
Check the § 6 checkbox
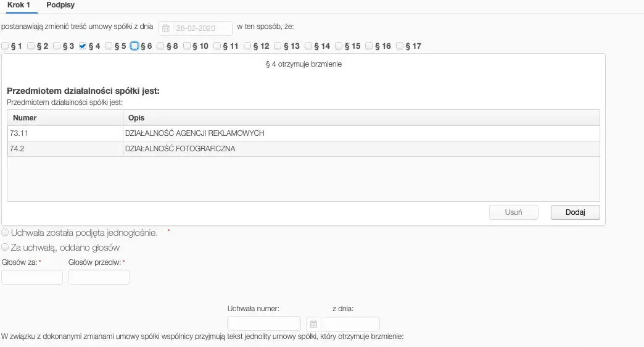(134, 46)
